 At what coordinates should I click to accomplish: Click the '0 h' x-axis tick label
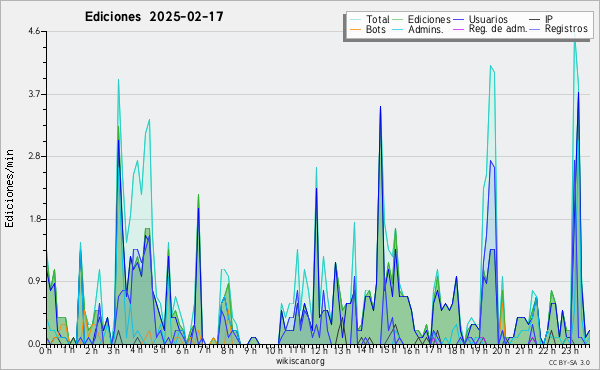coord(46,351)
